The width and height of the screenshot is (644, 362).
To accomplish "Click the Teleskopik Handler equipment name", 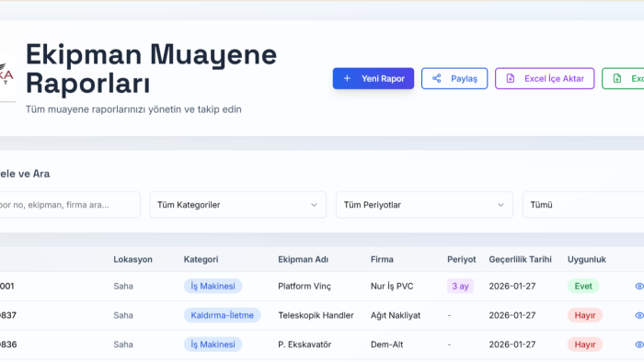I will point(316,315).
